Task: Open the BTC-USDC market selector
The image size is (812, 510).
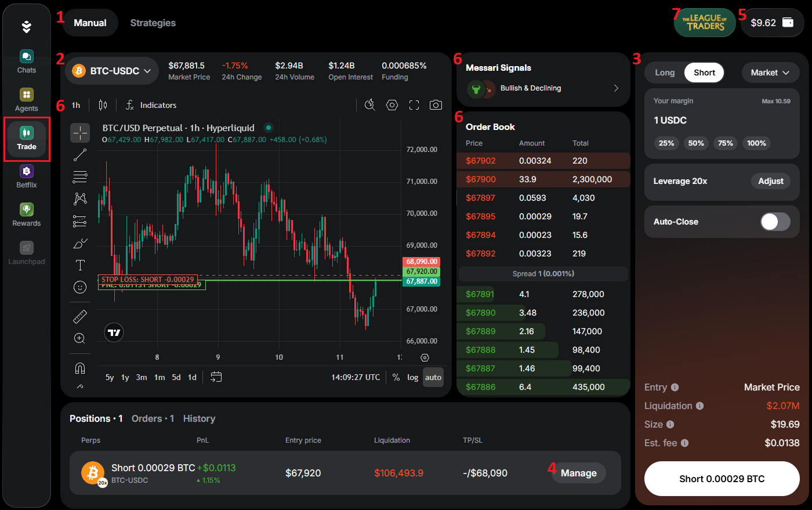Action: tap(112, 70)
